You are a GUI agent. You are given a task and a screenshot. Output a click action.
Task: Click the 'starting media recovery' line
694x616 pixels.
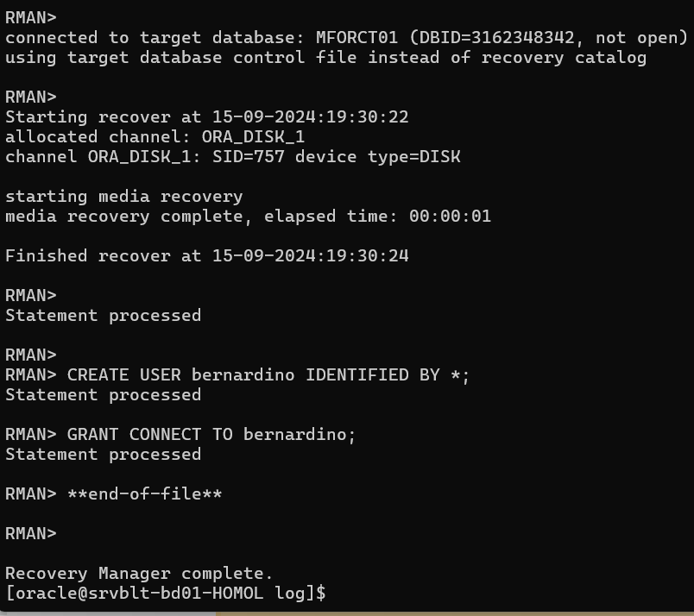[x=124, y=197]
